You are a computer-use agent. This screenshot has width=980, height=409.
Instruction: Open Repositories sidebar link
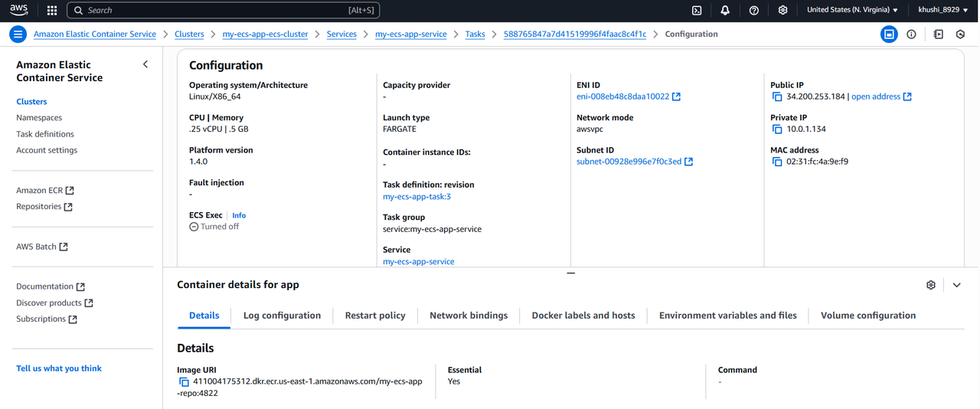click(x=38, y=207)
